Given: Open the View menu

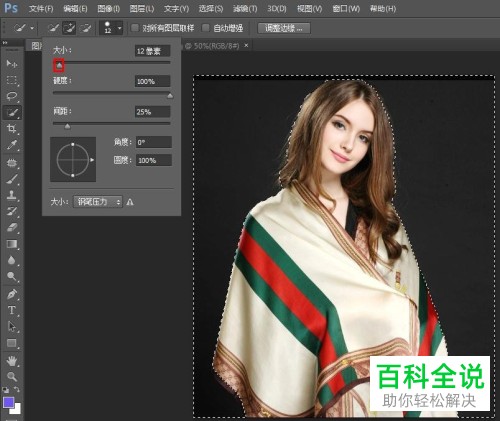Looking at the screenshot, I should pyautogui.click(x=309, y=9).
